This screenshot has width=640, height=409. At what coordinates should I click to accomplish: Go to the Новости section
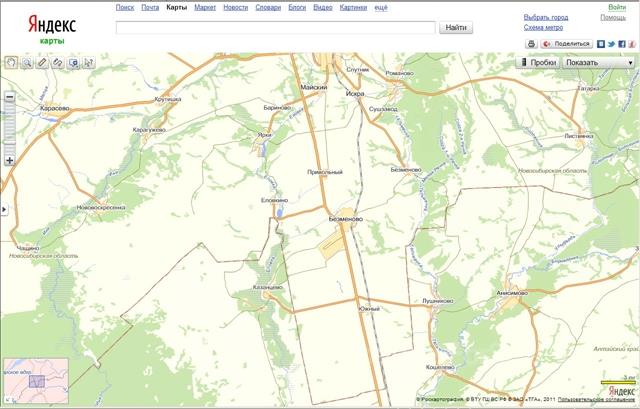(x=236, y=7)
